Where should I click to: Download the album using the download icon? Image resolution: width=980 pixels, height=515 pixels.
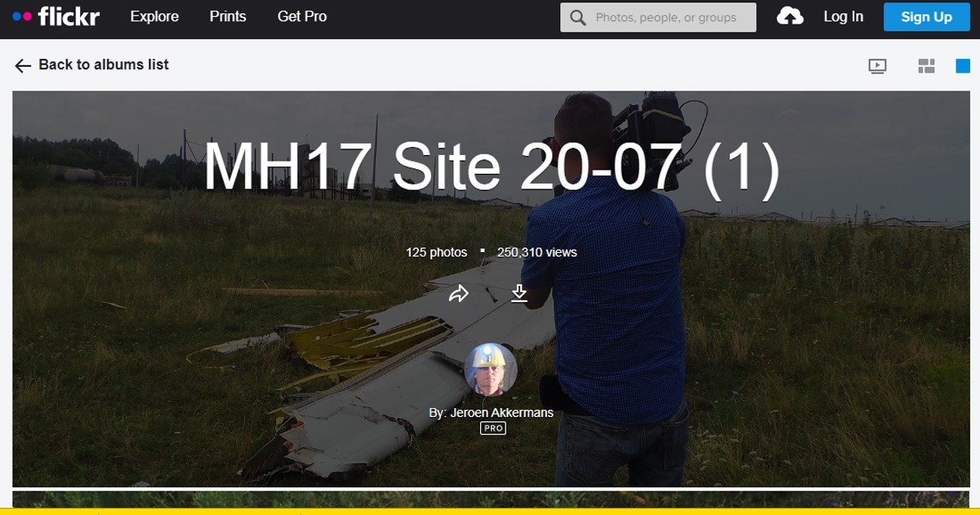tap(519, 293)
